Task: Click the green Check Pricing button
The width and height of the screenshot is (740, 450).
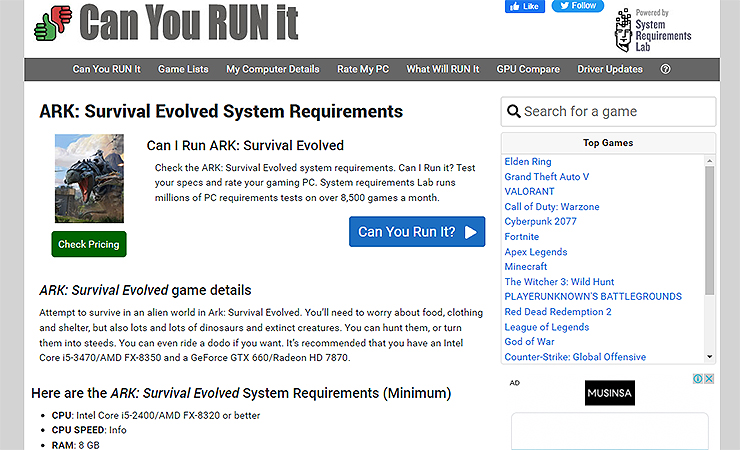Action: pos(89,244)
